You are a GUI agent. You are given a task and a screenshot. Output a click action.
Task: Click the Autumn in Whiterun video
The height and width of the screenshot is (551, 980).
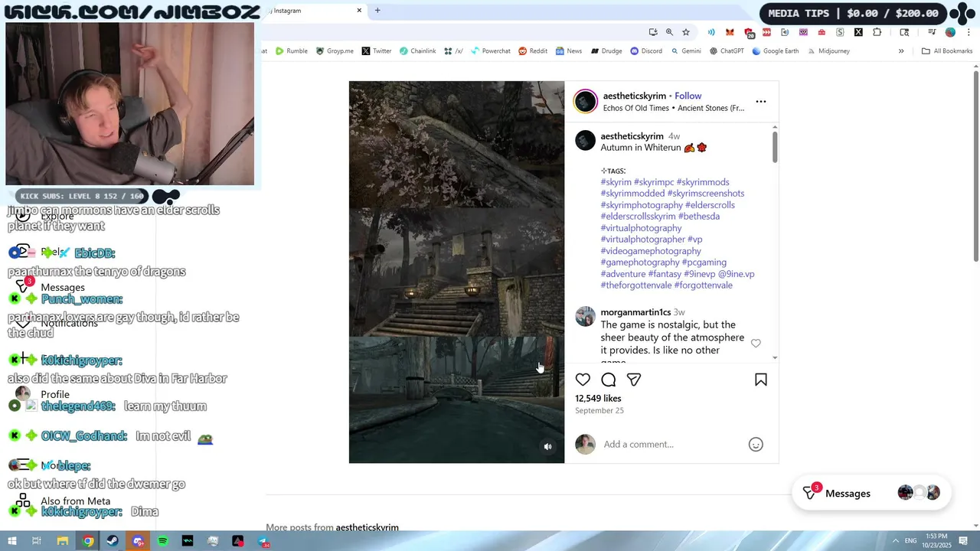456,272
